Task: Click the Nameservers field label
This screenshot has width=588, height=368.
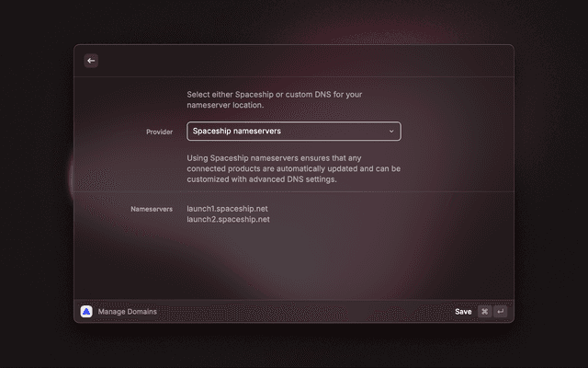Action: [x=152, y=210]
